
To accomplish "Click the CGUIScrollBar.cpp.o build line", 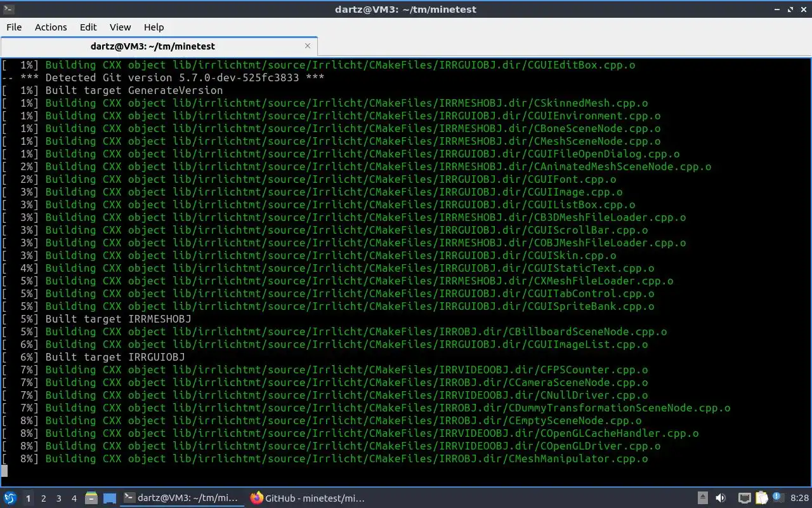I will pos(325,230).
